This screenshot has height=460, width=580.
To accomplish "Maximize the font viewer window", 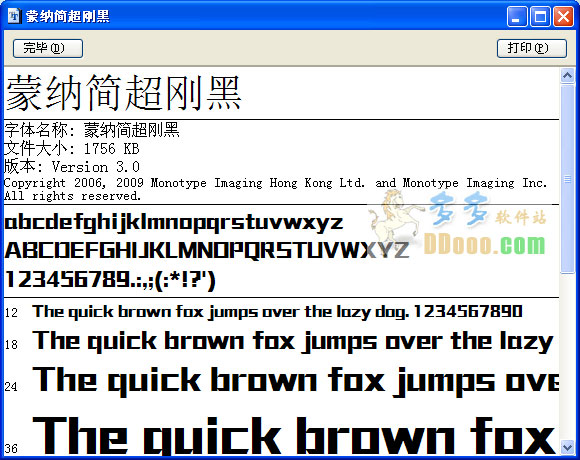I will (x=540, y=17).
